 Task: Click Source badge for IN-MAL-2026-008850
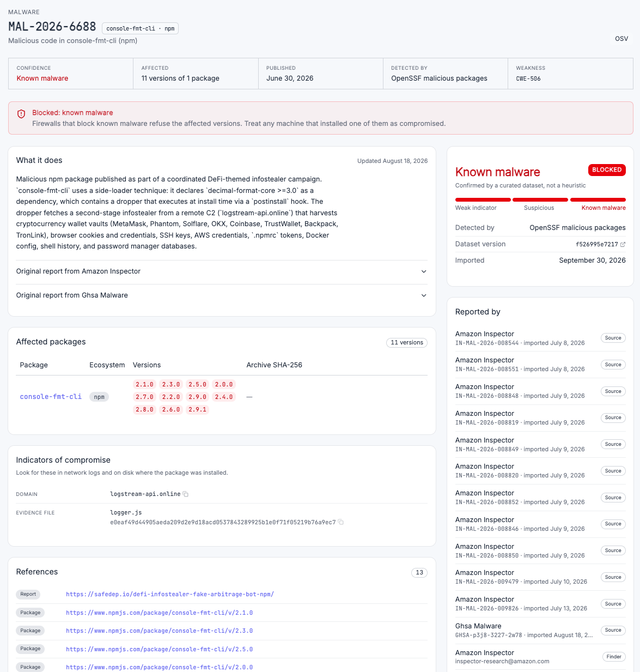(x=613, y=550)
